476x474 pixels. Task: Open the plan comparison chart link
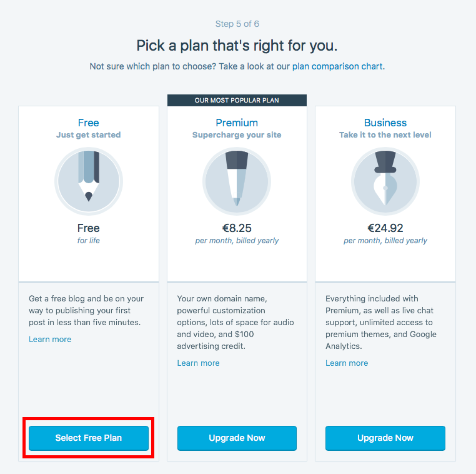tap(337, 66)
